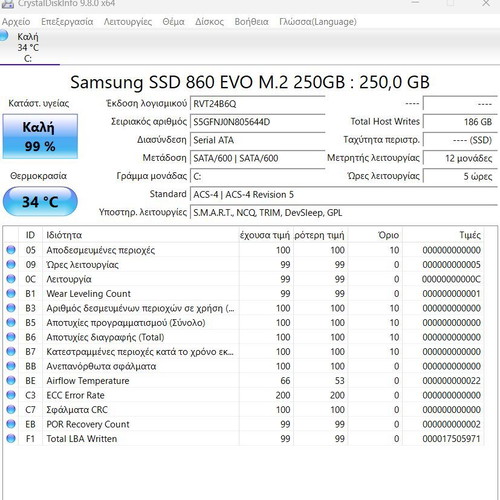500x500 pixels.
Task: Click the blue status icon of row B1
Action: pyautogui.click(x=11, y=293)
